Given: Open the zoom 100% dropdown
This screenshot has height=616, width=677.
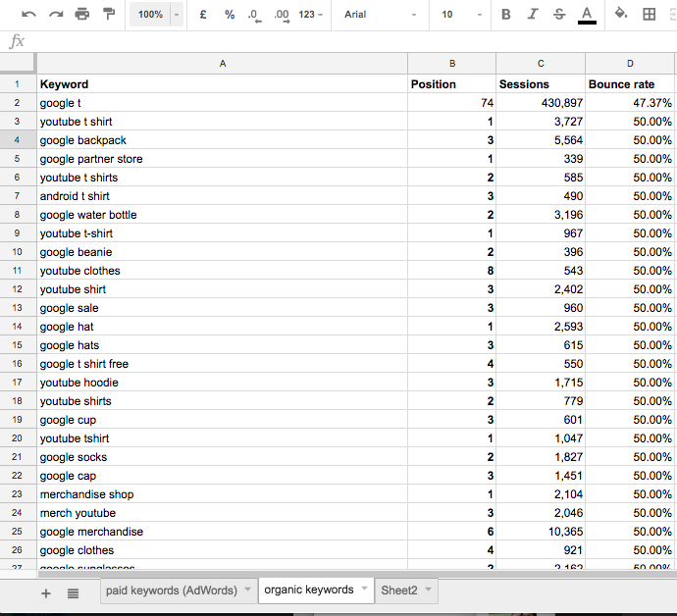Looking at the screenshot, I should tap(156, 15).
